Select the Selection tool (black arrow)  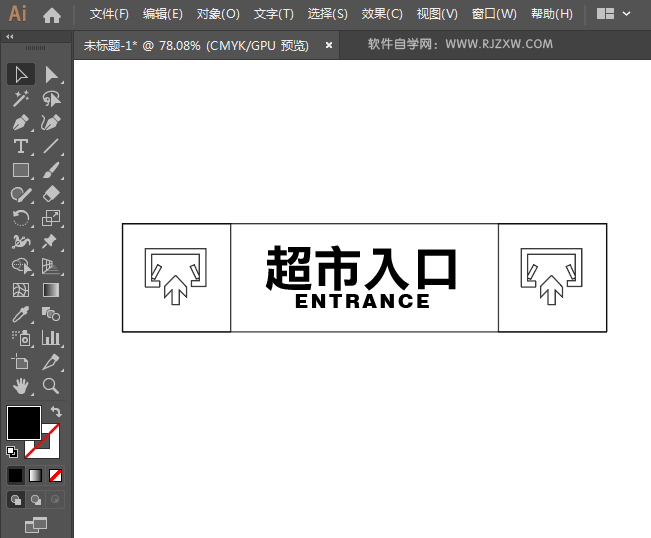(x=21, y=75)
